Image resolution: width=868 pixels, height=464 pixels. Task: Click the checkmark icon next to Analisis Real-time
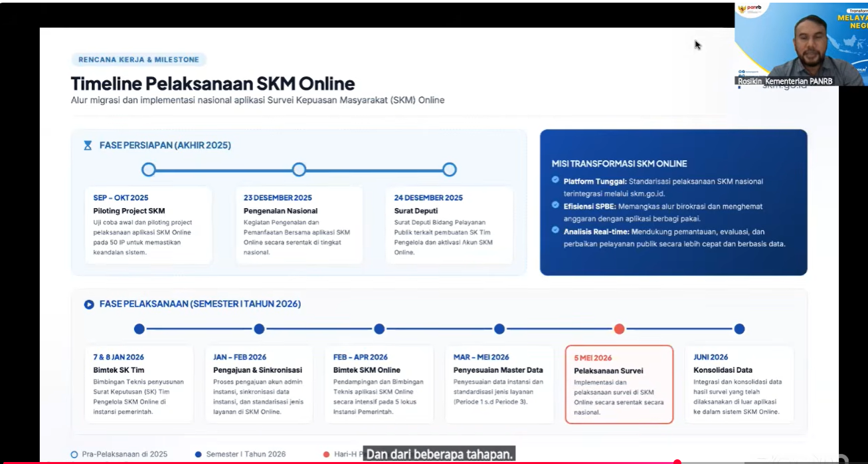click(555, 230)
